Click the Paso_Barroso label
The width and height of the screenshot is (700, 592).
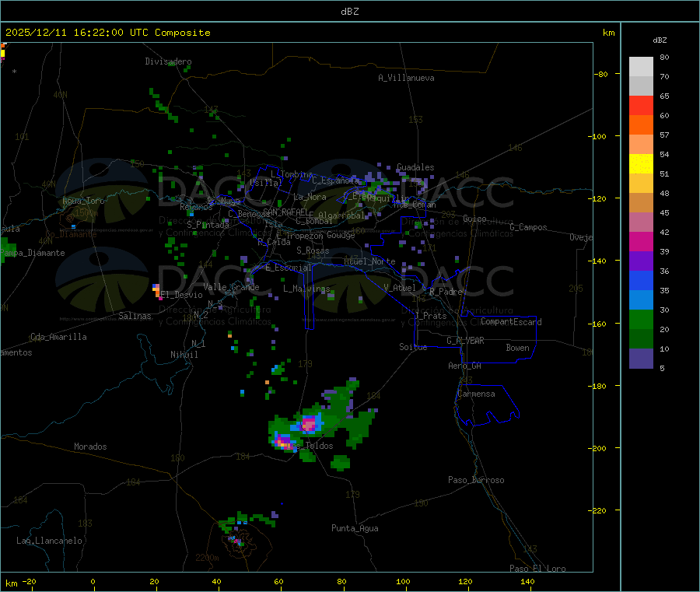(x=476, y=480)
